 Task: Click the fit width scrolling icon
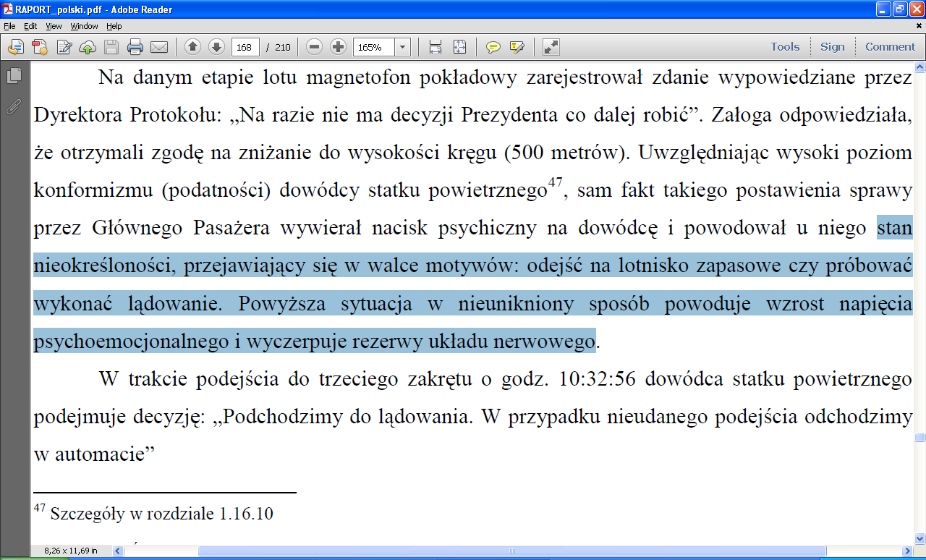pos(436,47)
